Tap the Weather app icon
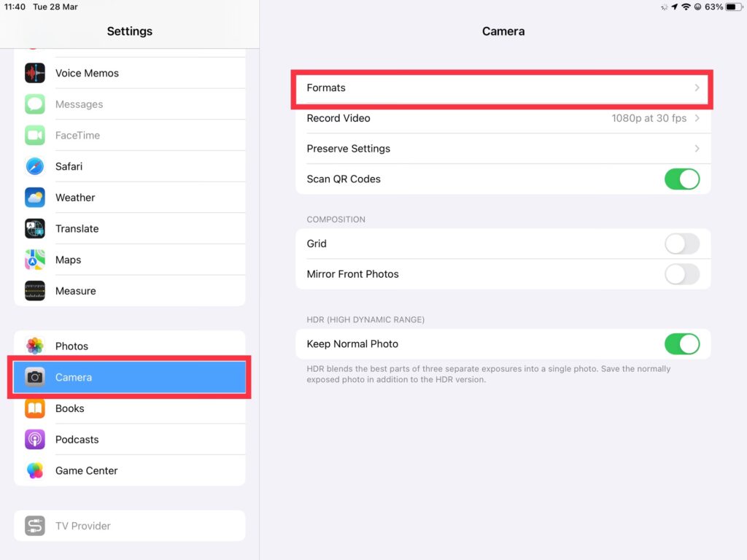The image size is (747, 560). click(35, 198)
